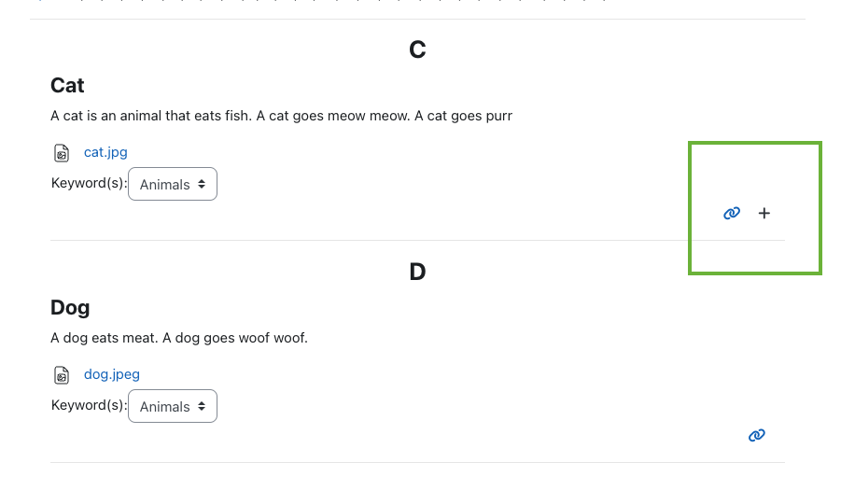Click the up-down arrows in Dog's keyword selector

pos(202,406)
